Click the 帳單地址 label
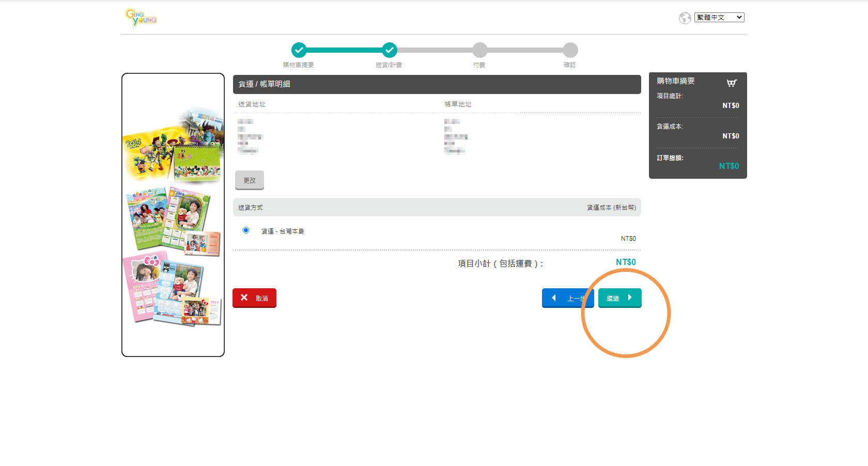The height and width of the screenshot is (466, 868). [458, 104]
